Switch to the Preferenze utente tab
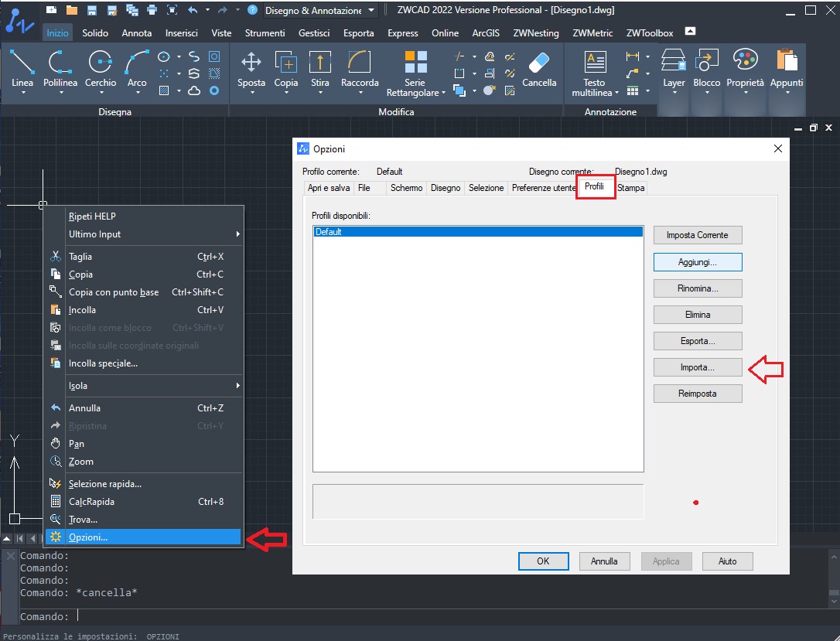This screenshot has height=641, width=840. 543,188
